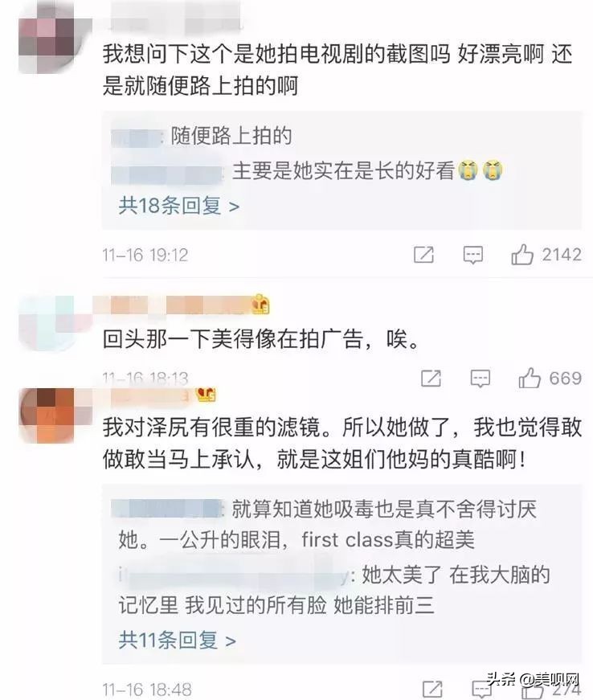
Task: Open username of reply 主要是她实在是长的好看
Action: (167, 172)
